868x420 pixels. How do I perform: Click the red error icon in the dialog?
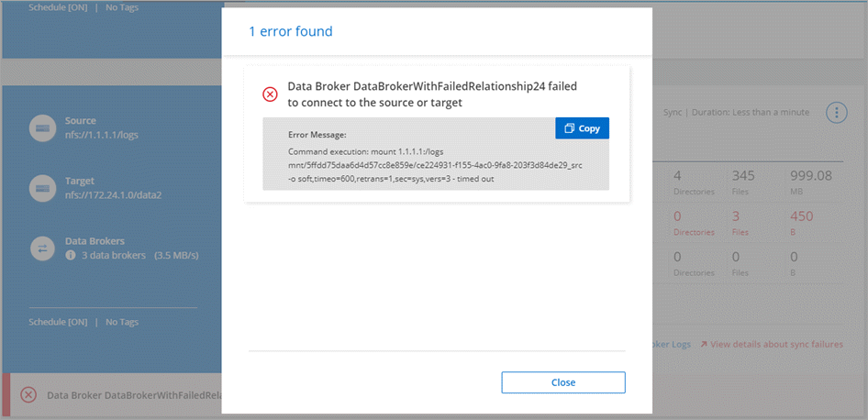coord(270,94)
